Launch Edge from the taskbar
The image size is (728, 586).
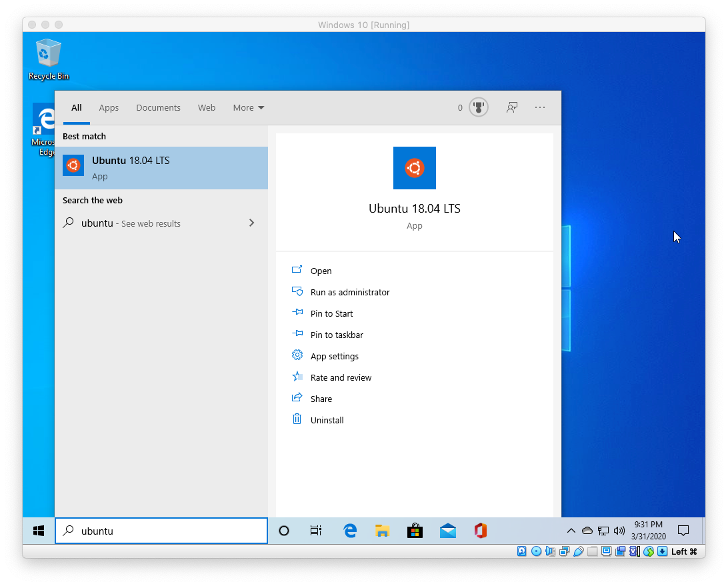pyautogui.click(x=349, y=531)
